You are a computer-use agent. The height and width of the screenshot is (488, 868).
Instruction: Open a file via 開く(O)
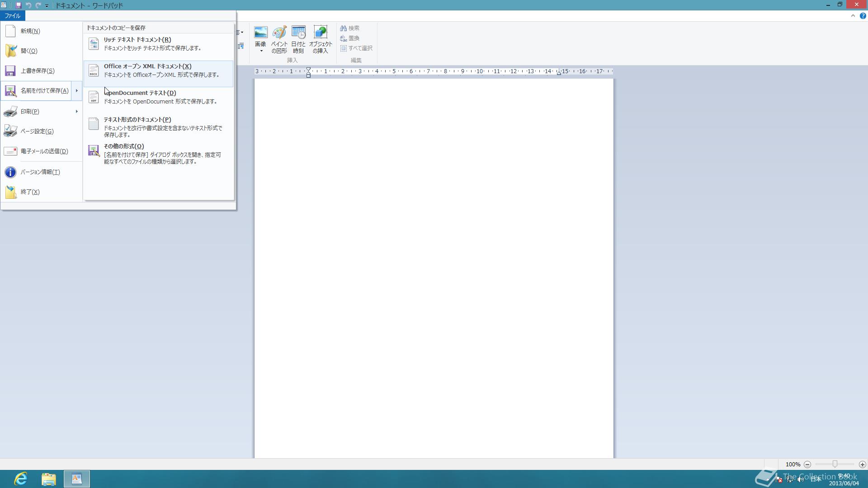41,51
